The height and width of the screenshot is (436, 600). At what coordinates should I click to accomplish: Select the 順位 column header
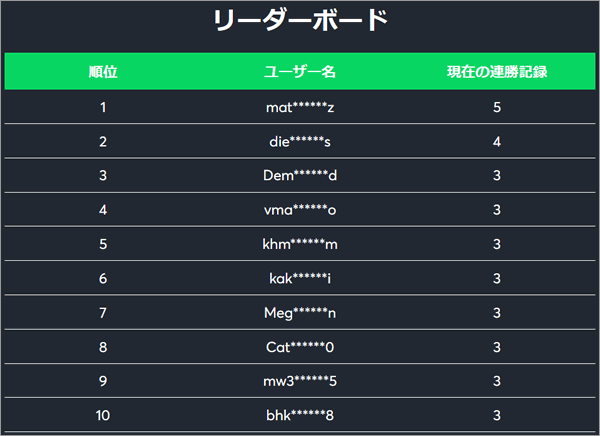(103, 72)
